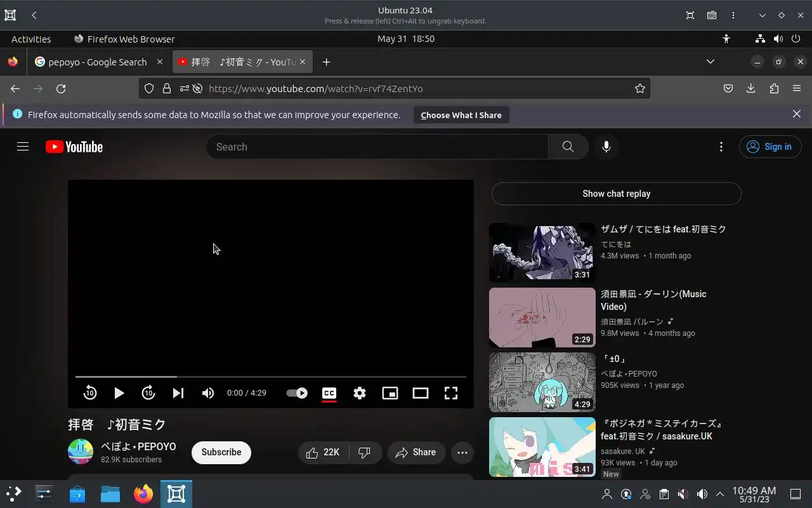Rewind the video 10 seconds
This screenshot has width=812, height=508.
tap(90, 393)
